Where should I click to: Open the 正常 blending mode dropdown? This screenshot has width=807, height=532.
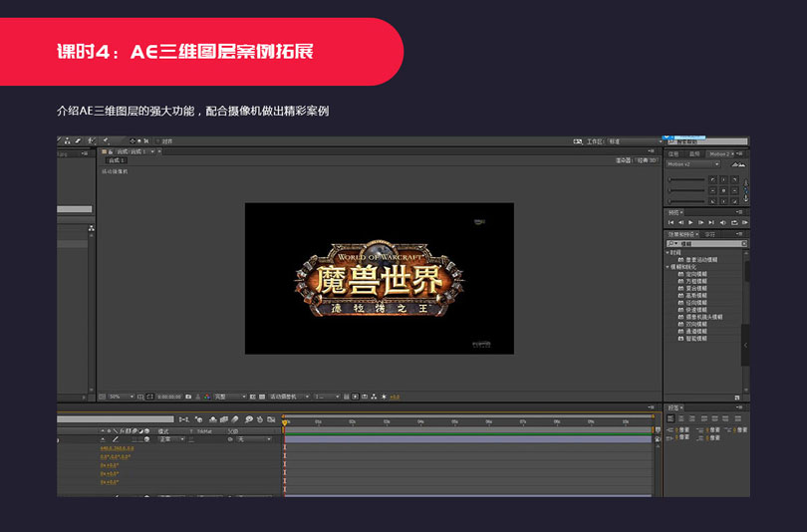[171, 439]
